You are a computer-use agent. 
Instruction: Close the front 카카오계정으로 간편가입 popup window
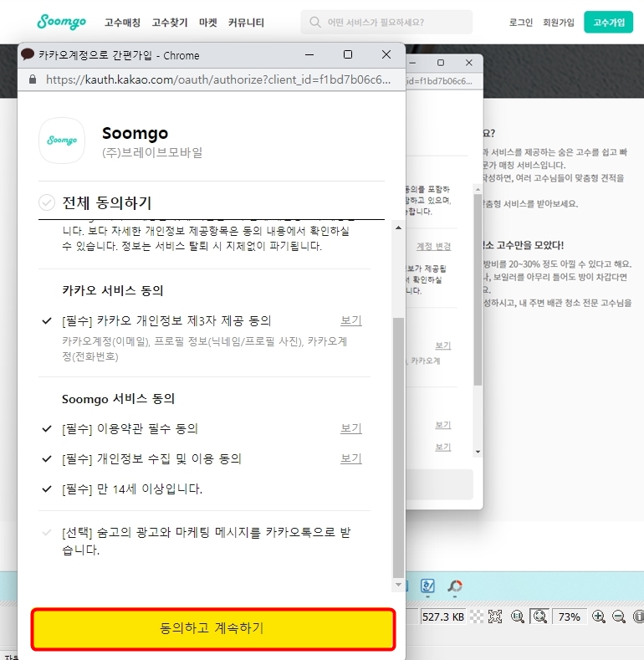(x=386, y=54)
